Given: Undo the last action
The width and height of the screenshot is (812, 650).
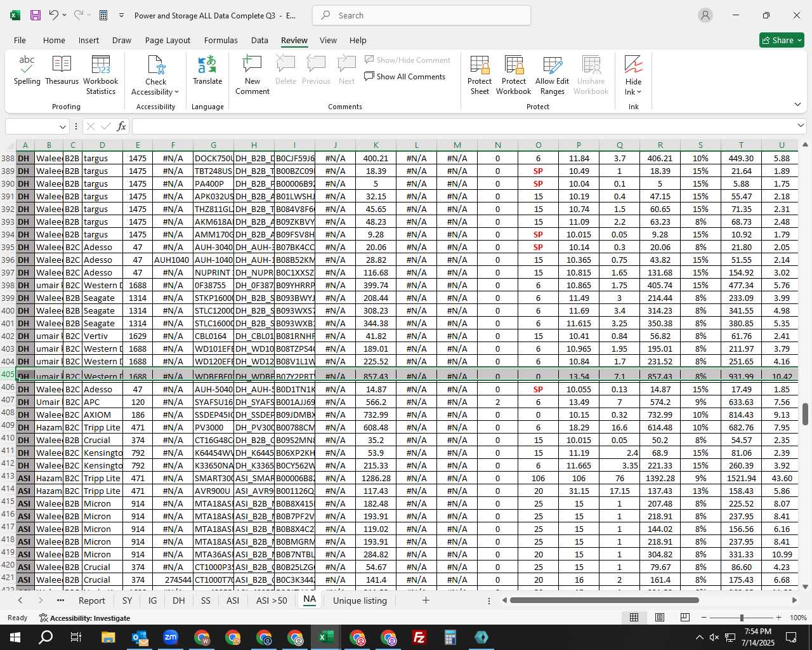Looking at the screenshot, I should (54, 15).
